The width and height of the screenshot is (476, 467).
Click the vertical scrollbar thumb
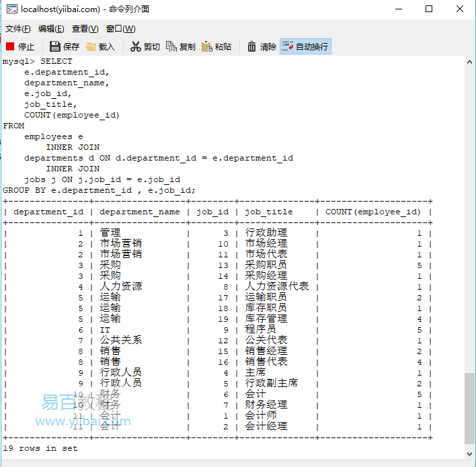(x=469, y=408)
